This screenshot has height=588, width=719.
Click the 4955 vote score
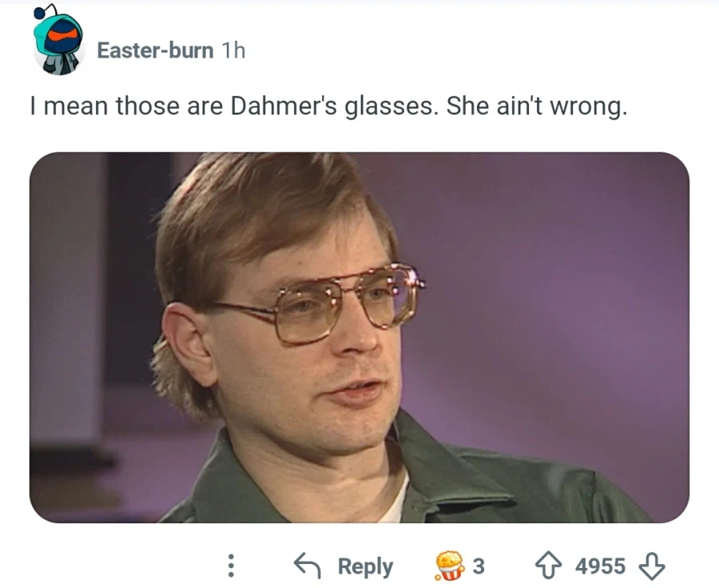coord(600,566)
